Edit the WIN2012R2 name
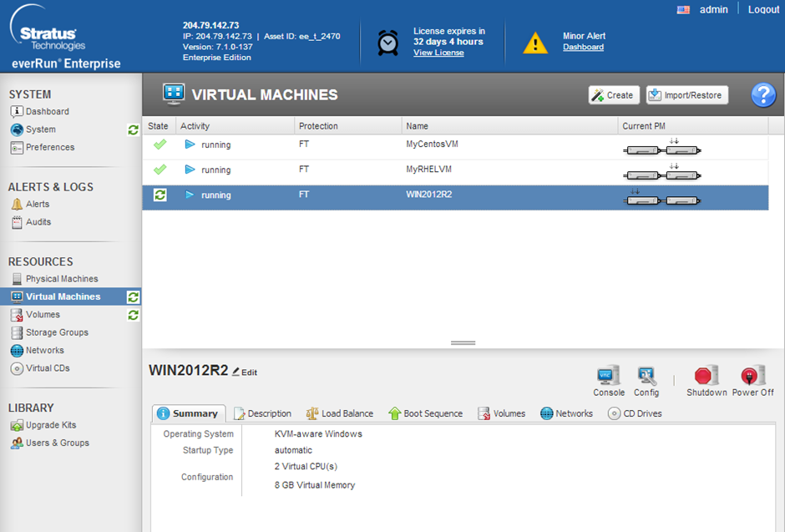785x532 pixels. 245,372
